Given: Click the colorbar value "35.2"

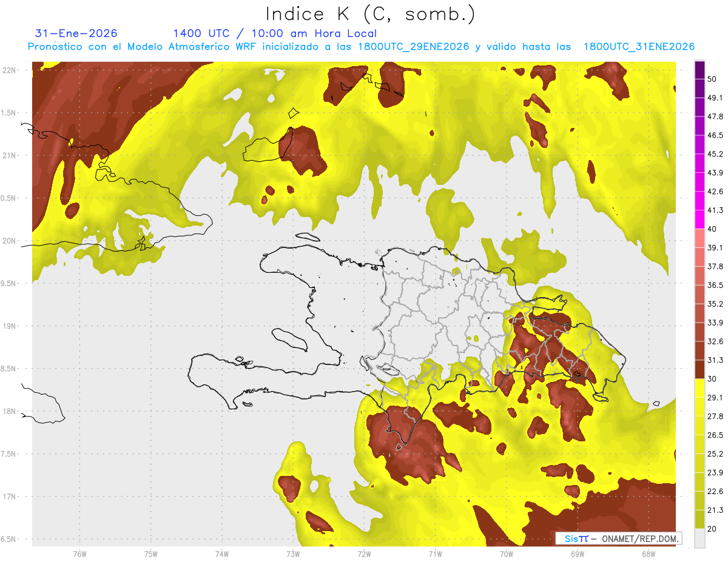Looking at the screenshot, I should pyautogui.click(x=715, y=304).
